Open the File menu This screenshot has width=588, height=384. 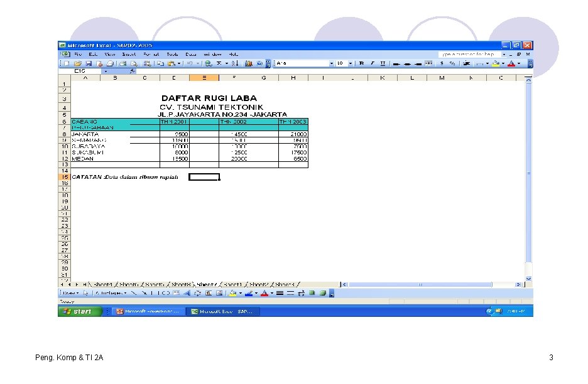click(78, 55)
